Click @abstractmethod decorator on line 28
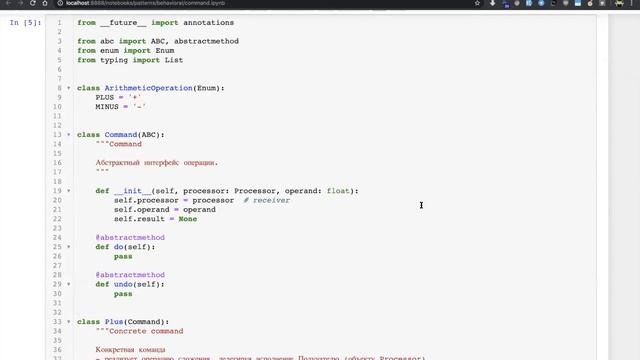Viewport: 640px width, 360px height. [130, 275]
